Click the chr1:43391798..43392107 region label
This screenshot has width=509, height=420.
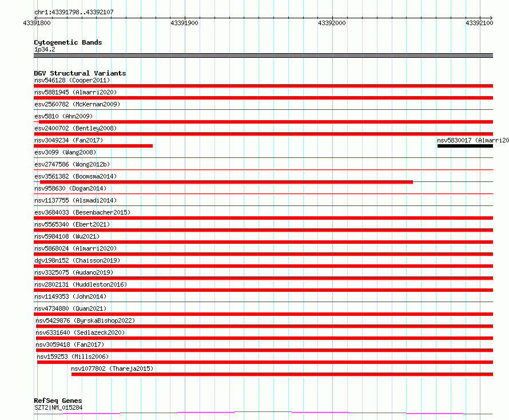(x=74, y=12)
